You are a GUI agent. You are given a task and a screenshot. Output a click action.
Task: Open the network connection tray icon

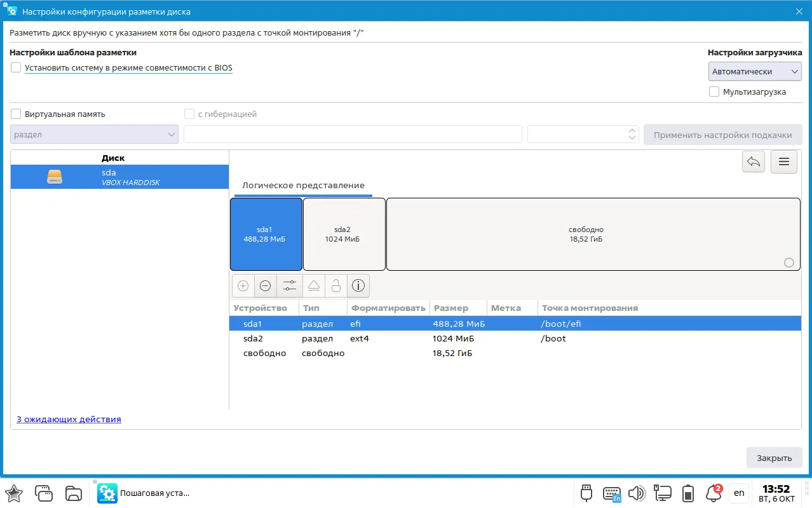[663, 493]
